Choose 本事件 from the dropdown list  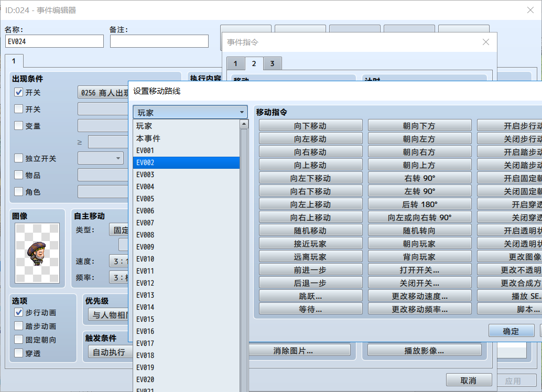pos(186,139)
